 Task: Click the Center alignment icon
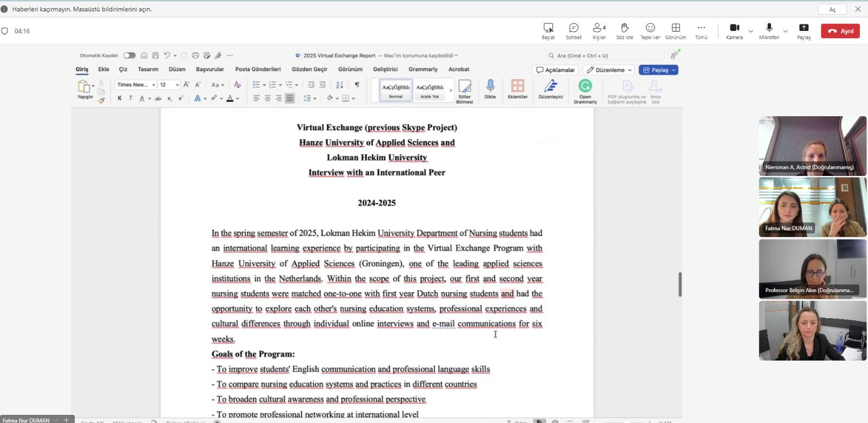[x=267, y=98]
